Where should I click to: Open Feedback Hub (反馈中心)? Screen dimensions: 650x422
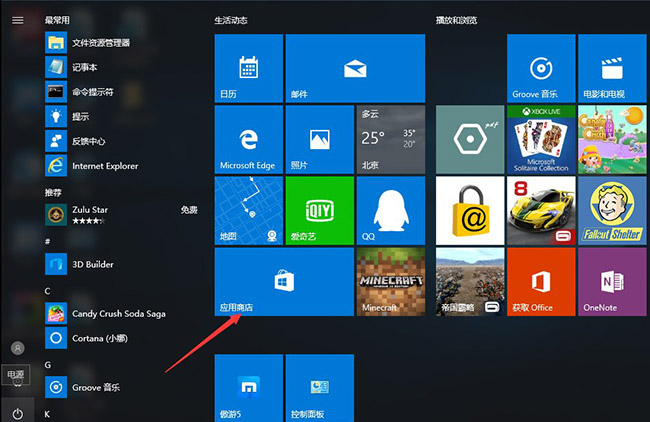pos(75,141)
